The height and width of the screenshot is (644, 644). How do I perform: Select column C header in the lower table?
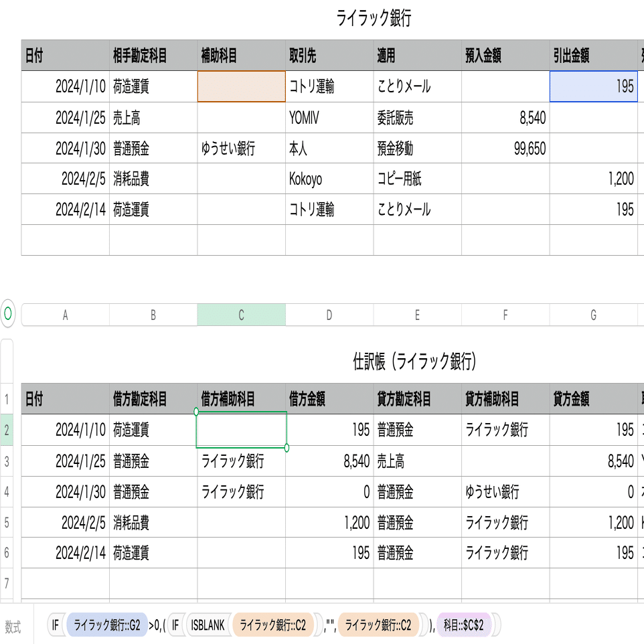[241, 315]
